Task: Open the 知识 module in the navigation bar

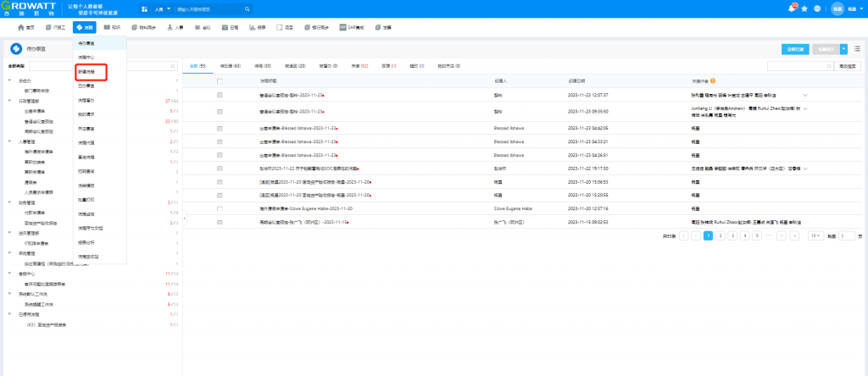Action: 112,27
